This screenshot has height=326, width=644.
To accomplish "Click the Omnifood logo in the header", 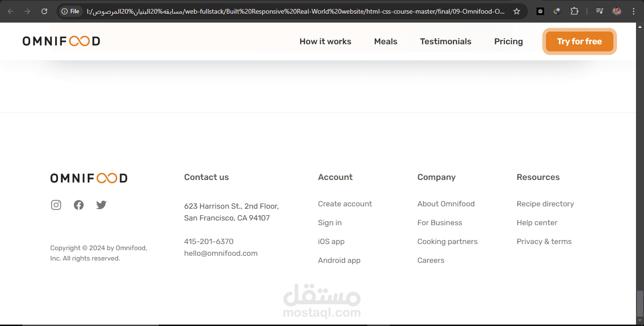I will click(x=61, y=41).
